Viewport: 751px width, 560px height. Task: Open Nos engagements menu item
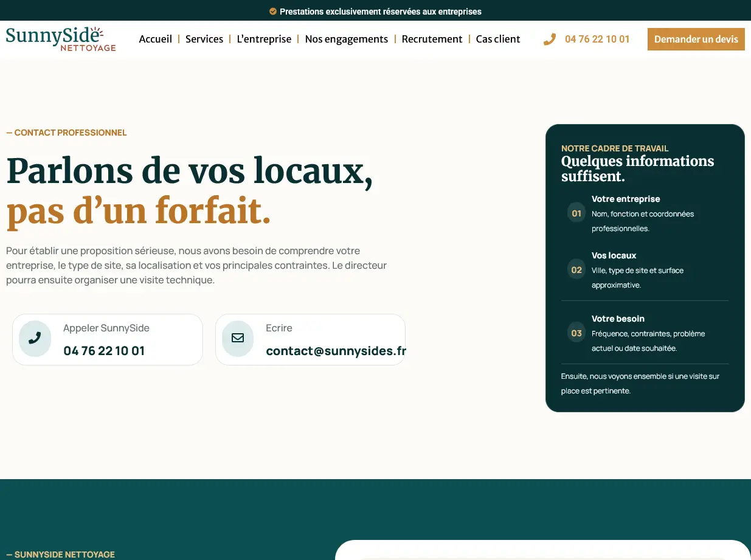coord(347,39)
